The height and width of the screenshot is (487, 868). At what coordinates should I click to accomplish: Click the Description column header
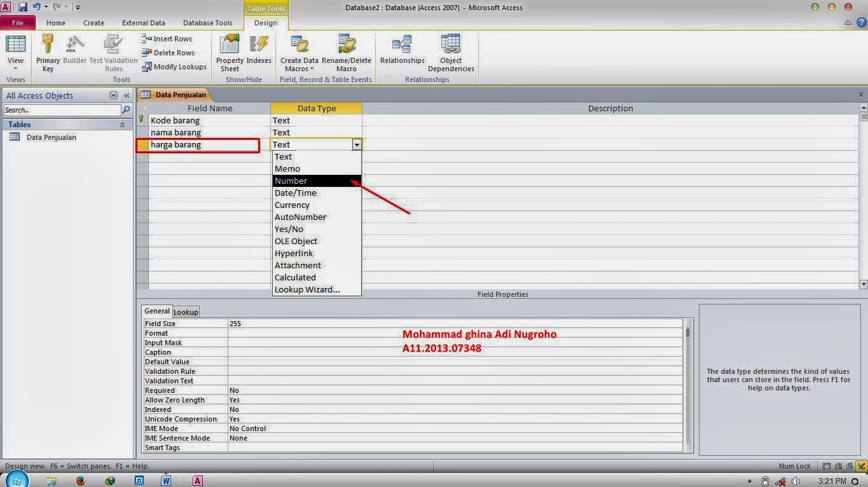click(610, 108)
